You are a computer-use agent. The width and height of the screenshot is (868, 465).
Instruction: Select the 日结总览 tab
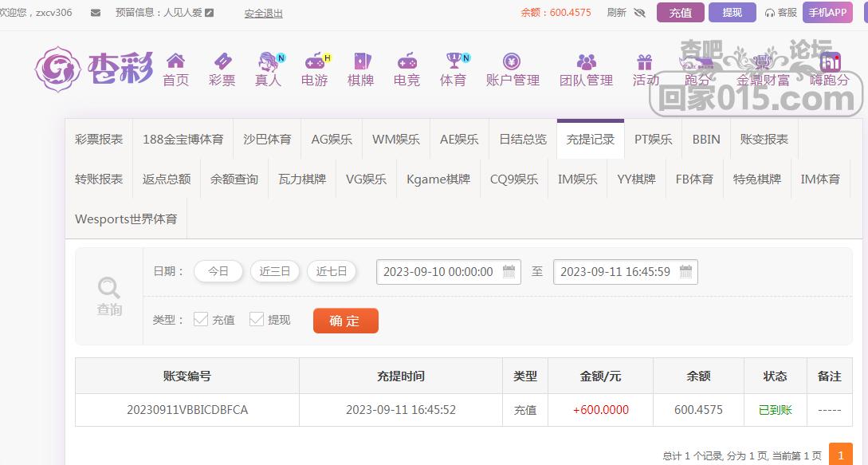(523, 139)
